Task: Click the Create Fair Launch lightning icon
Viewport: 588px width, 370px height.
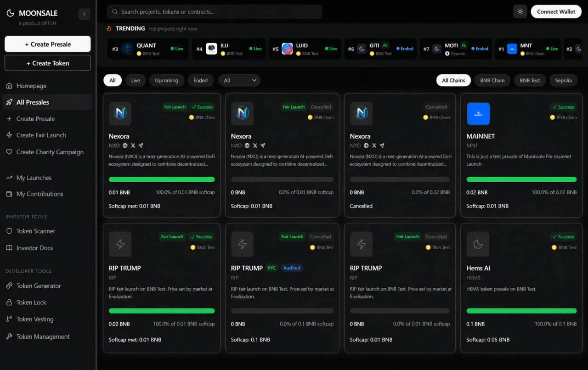Action: click(9, 135)
